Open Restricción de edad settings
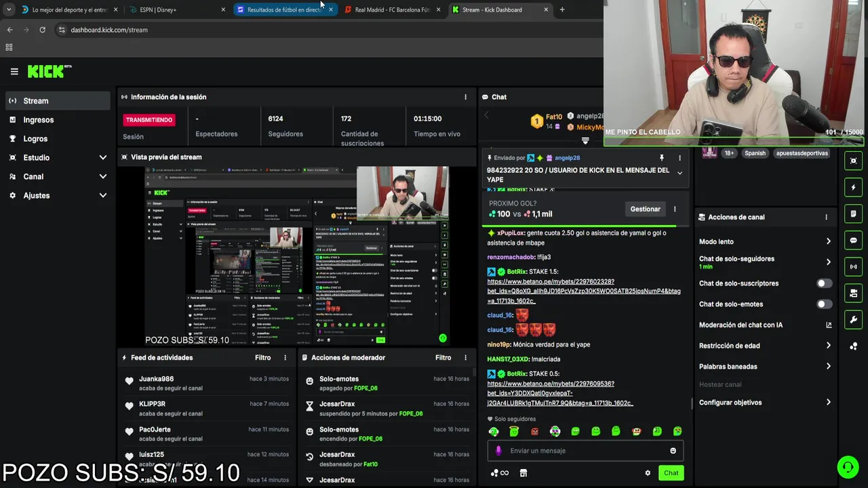This screenshot has height=488, width=868. pos(765,346)
